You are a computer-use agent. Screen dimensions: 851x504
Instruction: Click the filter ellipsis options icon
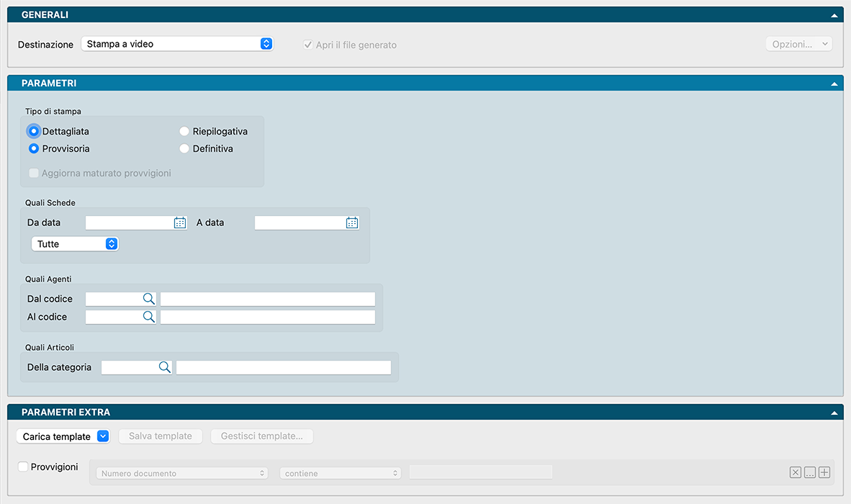click(810, 473)
